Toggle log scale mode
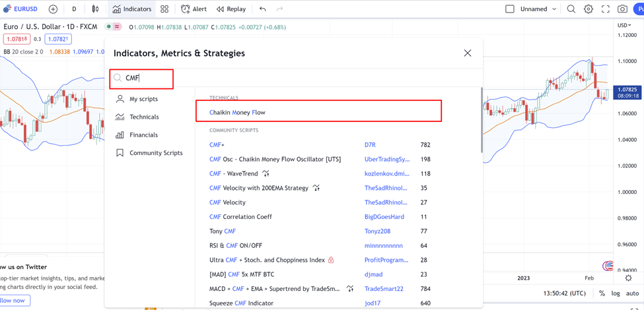Screen dimensions: 644x310 [x=615, y=294]
